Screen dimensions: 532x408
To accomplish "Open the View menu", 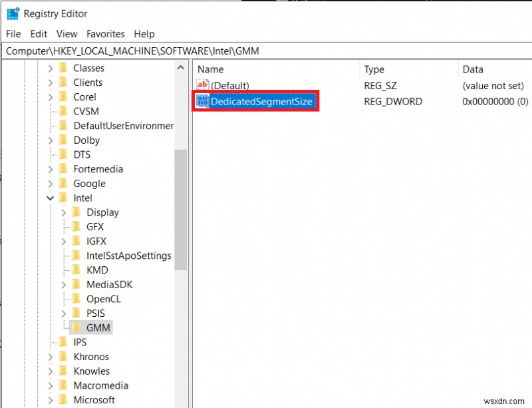I will pos(66,34).
